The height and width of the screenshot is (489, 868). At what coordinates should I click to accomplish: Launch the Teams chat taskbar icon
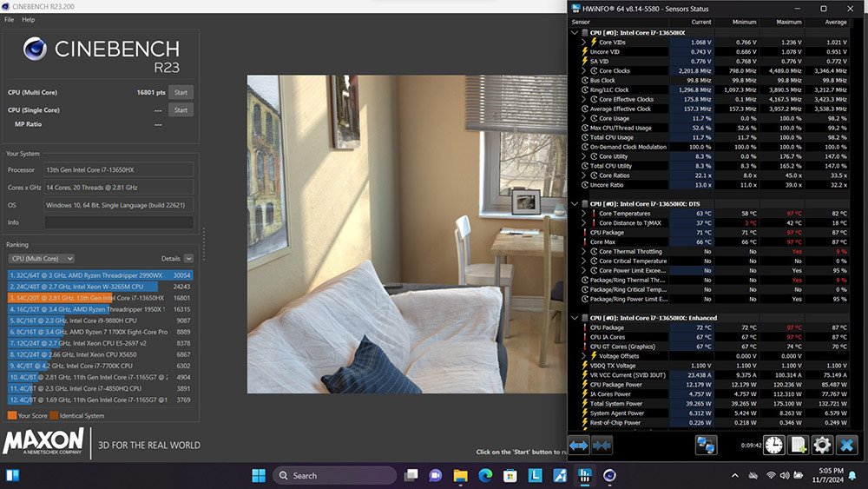click(x=436, y=475)
